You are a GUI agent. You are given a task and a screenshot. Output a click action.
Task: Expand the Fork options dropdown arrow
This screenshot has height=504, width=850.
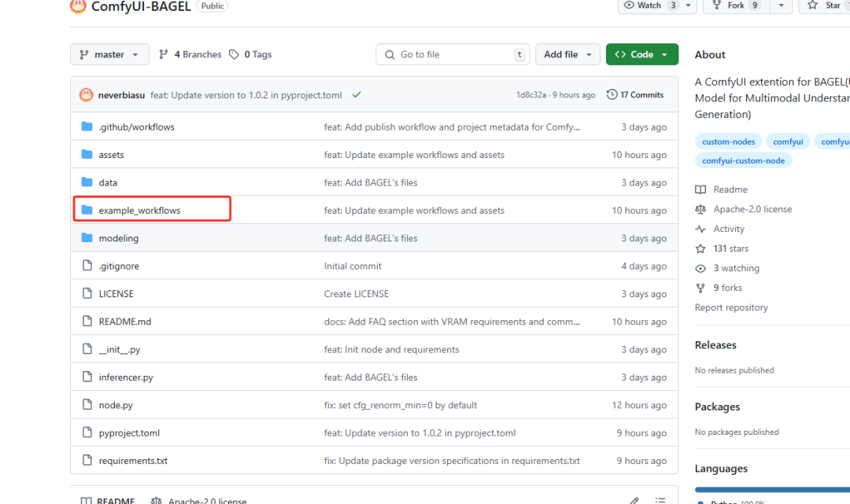coord(782,6)
